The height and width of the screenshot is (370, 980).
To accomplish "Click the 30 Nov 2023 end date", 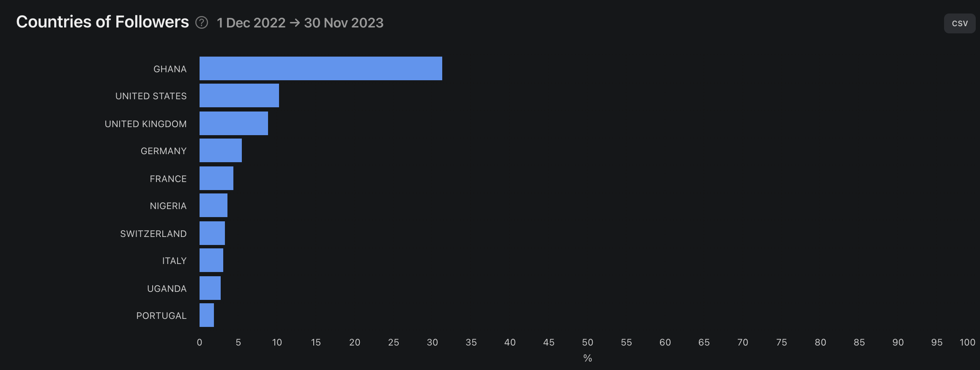I will (344, 23).
